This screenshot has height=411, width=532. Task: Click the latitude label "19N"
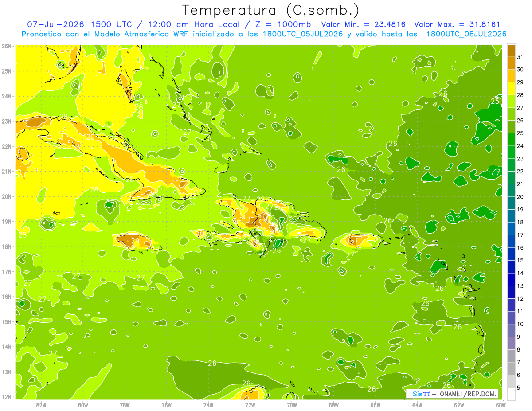point(6,221)
